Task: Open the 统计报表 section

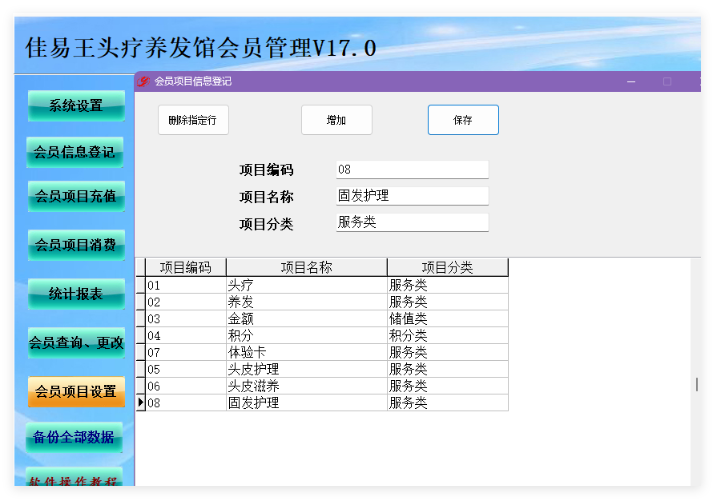Action: (x=76, y=294)
